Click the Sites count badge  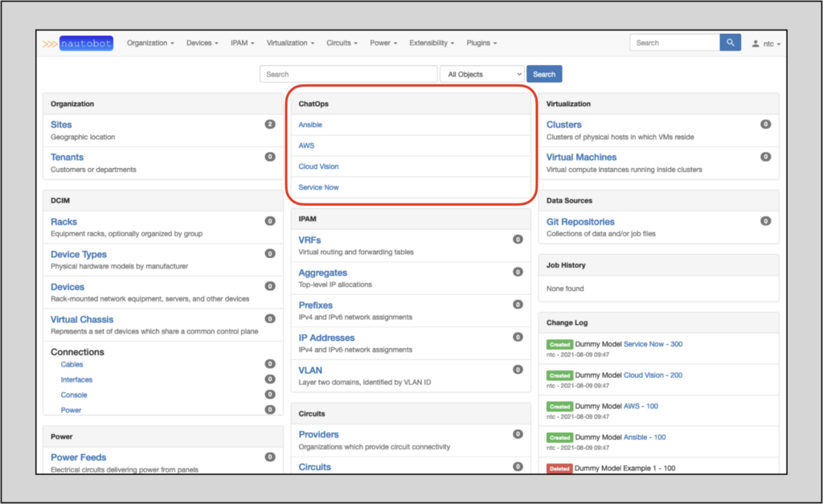click(x=270, y=125)
